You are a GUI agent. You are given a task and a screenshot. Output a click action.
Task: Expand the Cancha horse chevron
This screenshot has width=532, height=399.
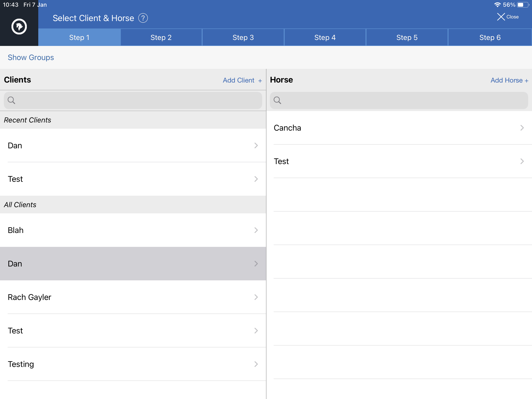522,128
